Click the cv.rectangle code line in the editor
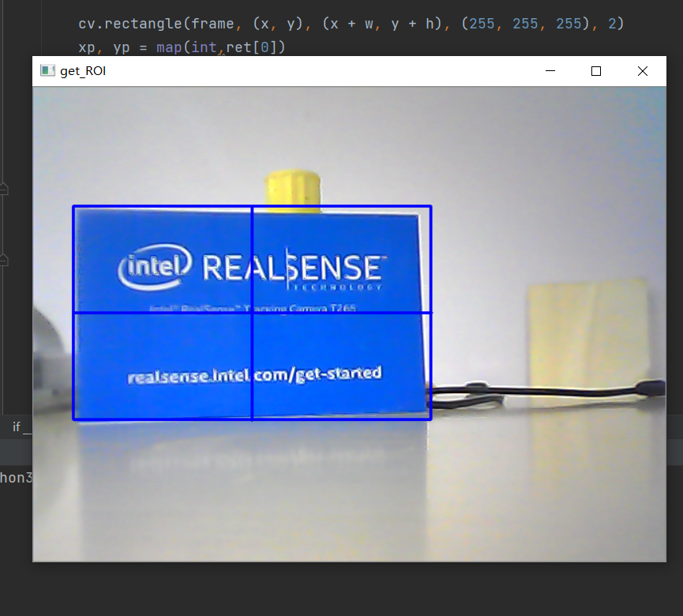The image size is (683, 616). tap(351, 24)
